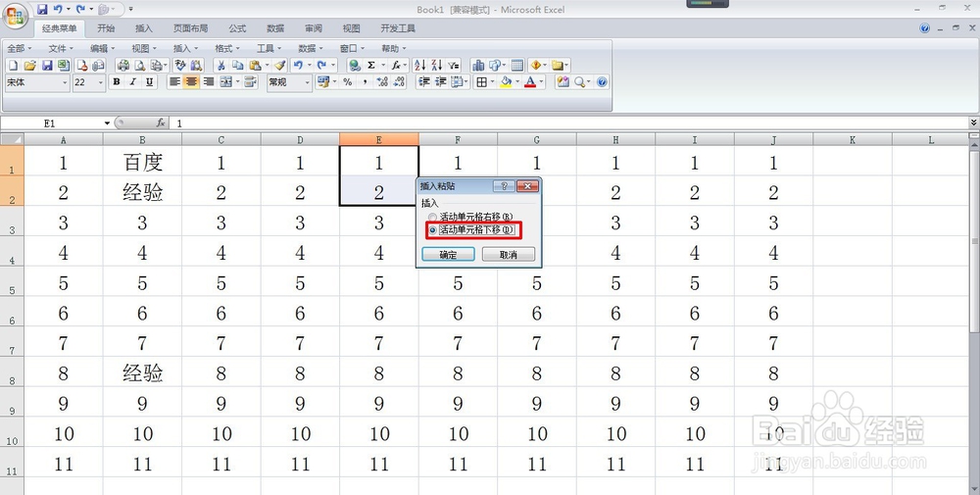
Task: Insert a column chart with the chart icon
Action: [478, 65]
